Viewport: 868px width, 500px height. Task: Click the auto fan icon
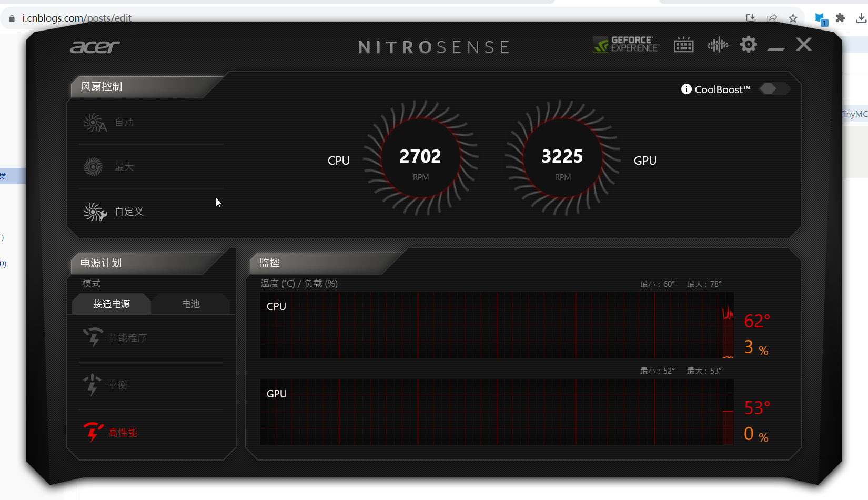(x=95, y=123)
